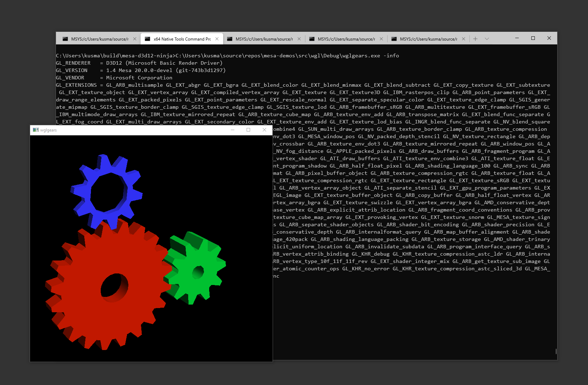Image resolution: width=588 pixels, height=385 pixels.
Task: Click the MSYS icon on the last tab
Action: pos(395,39)
